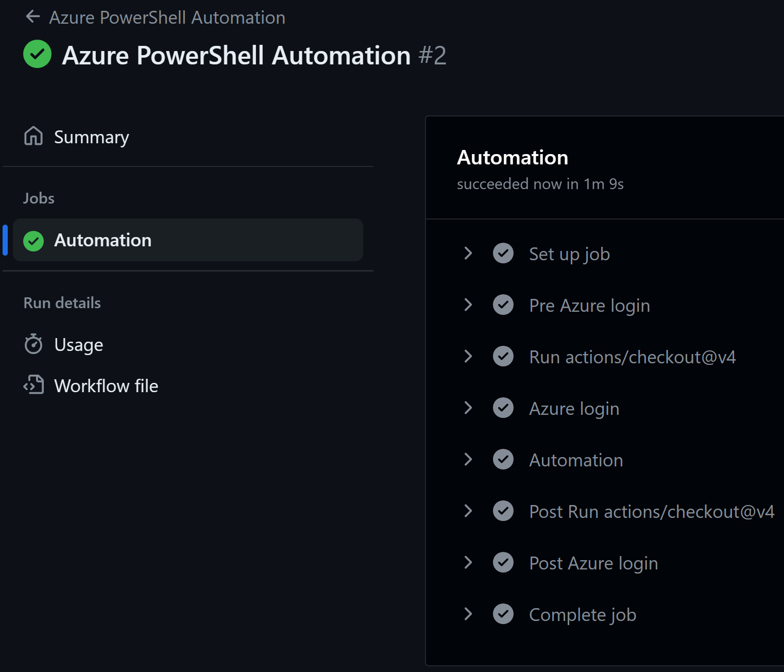Go back to Azure PowerShell Automation workflow
This screenshot has height=672, width=784.
[167, 18]
